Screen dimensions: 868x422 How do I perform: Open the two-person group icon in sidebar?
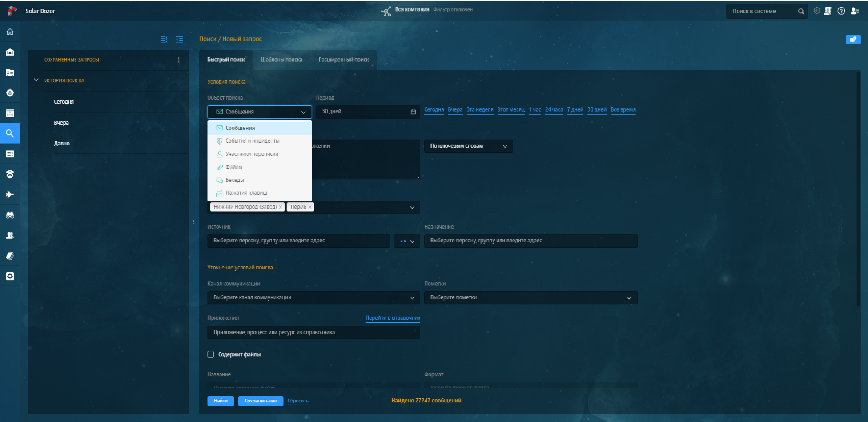pyautogui.click(x=10, y=235)
